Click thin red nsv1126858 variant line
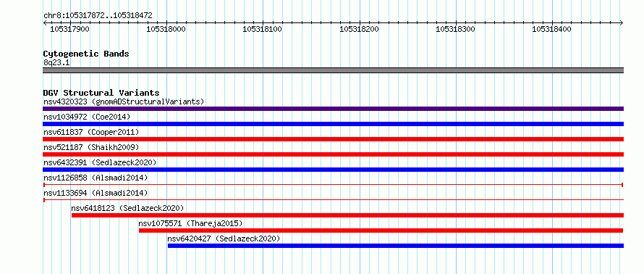 point(333,185)
